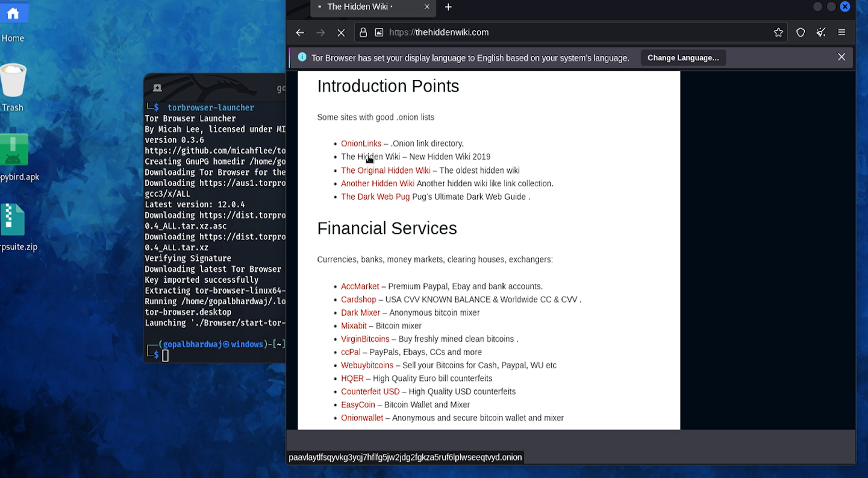Stop loading the page

tap(341, 33)
